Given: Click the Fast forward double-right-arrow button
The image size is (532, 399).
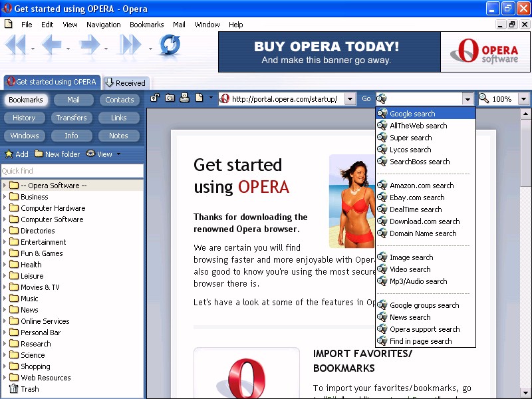Looking at the screenshot, I should (x=130, y=45).
